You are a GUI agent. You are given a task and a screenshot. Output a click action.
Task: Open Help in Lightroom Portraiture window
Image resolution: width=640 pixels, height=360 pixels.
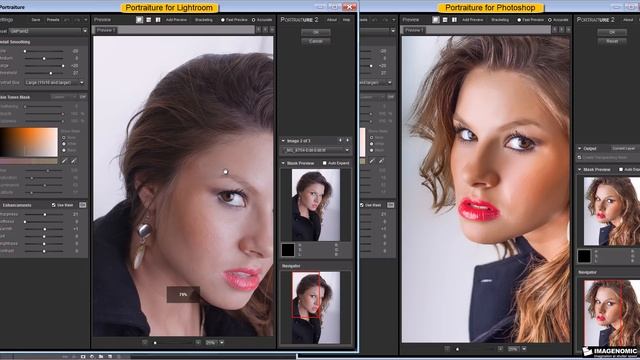[x=347, y=20]
